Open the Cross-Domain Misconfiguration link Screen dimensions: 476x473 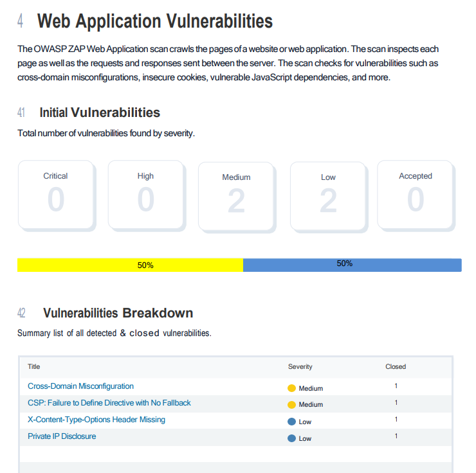point(80,386)
